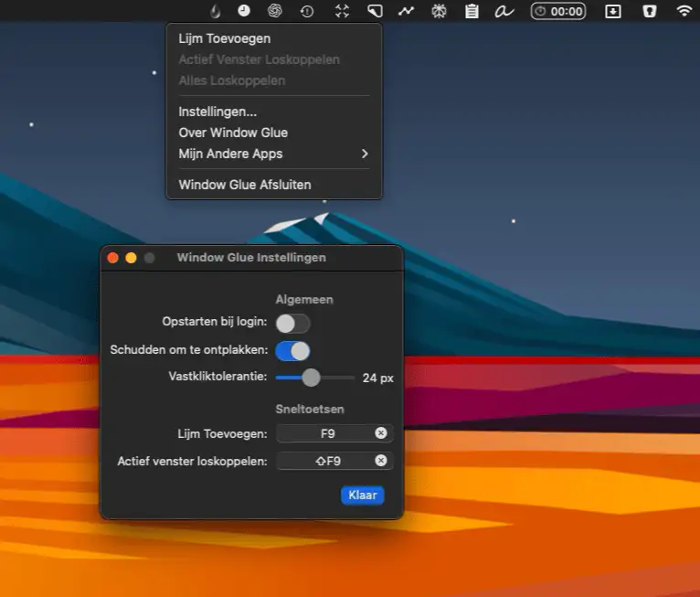Disable Schudden om te ontplakken switch

pyautogui.click(x=292, y=351)
